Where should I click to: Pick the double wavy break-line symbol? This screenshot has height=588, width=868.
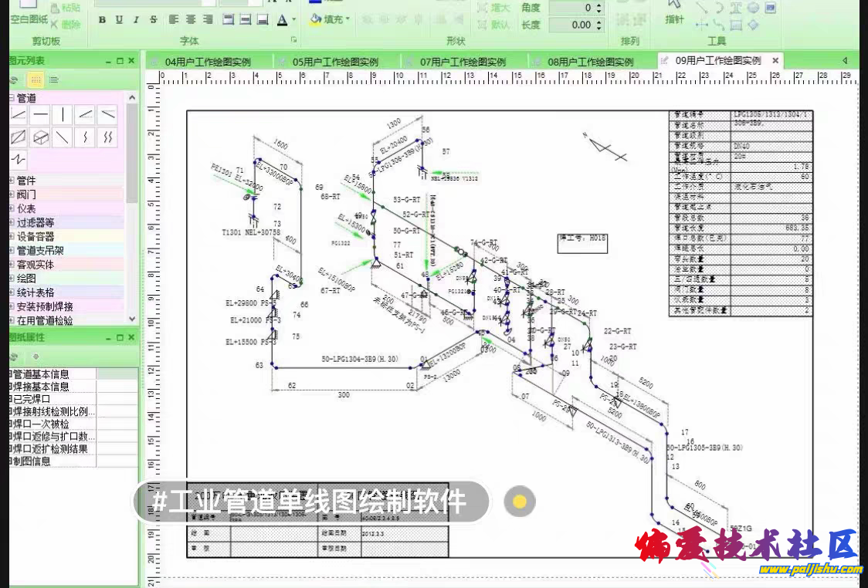(108, 138)
